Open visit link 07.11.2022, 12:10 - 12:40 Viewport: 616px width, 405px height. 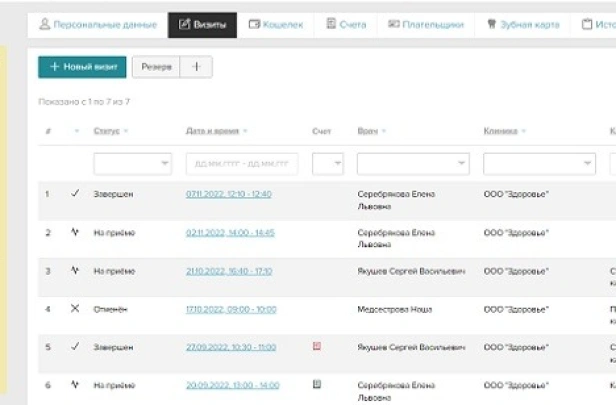228,194
